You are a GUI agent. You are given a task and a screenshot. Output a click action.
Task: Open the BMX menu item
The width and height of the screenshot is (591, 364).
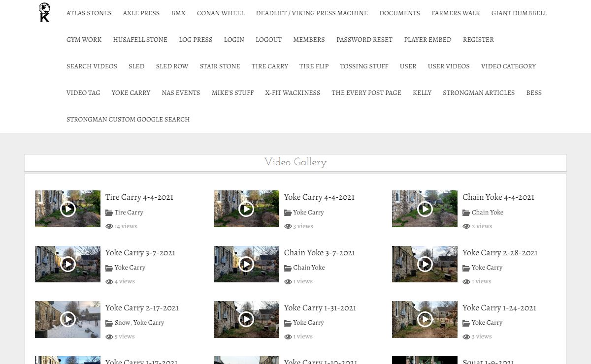[x=178, y=13]
